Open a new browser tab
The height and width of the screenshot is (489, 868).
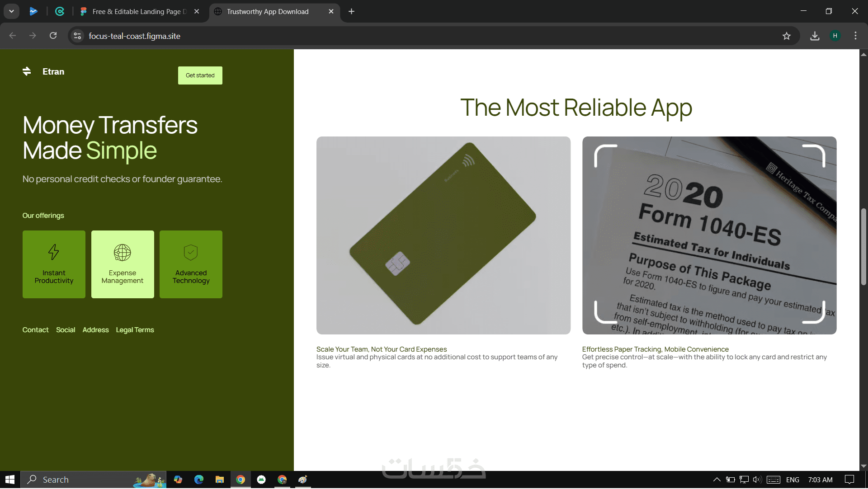(351, 12)
